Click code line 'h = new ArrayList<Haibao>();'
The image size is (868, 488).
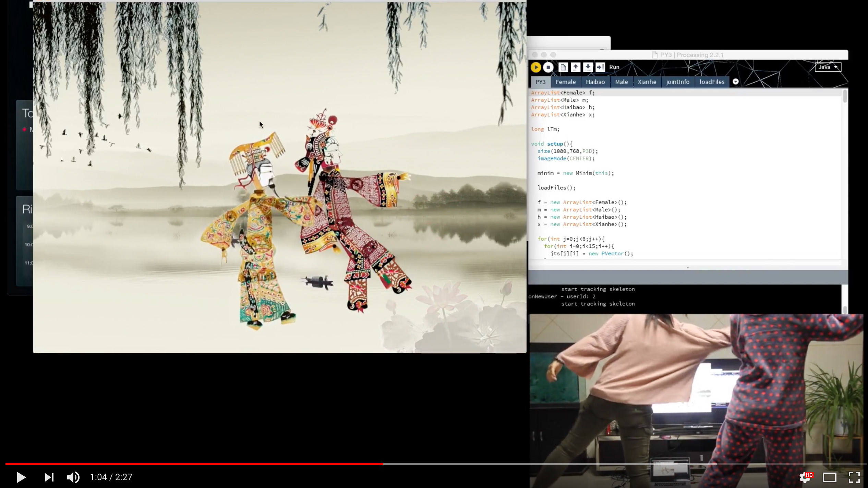(x=582, y=217)
